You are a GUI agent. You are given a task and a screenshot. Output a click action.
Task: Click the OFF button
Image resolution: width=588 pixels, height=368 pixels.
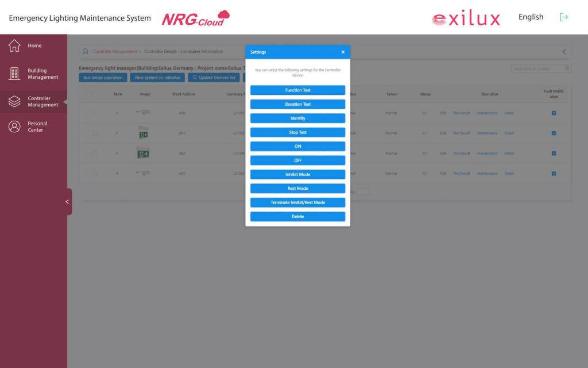(x=298, y=160)
